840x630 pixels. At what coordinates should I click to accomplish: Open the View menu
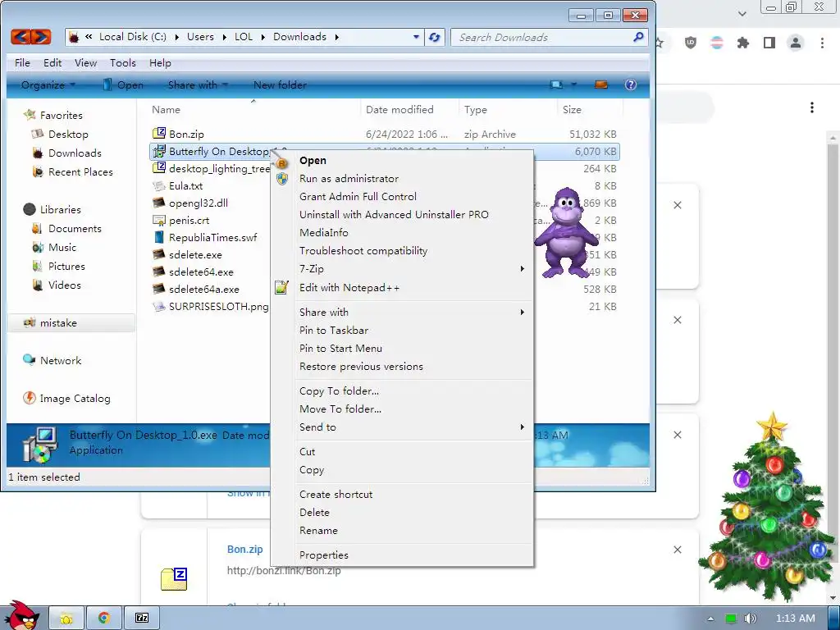(x=85, y=62)
